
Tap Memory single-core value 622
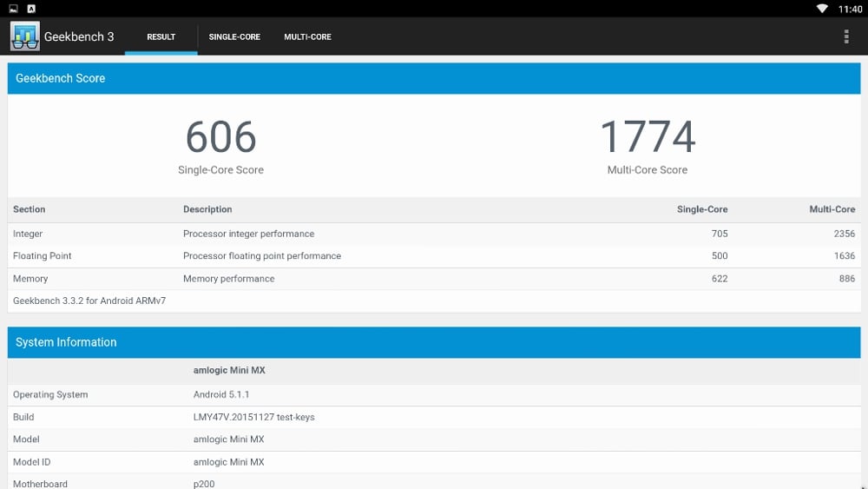click(720, 279)
